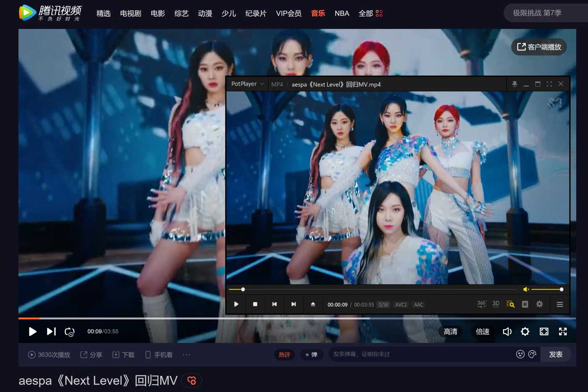
Task: Click the PotPlayer volume slider
Action: [x=547, y=289]
